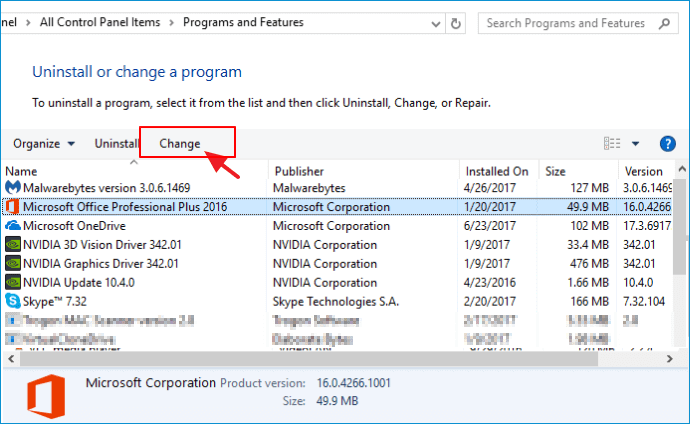The width and height of the screenshot is (690, 424).
Task: Click the vertical scrollbar thumb
Action: click(x=681, y=227)
